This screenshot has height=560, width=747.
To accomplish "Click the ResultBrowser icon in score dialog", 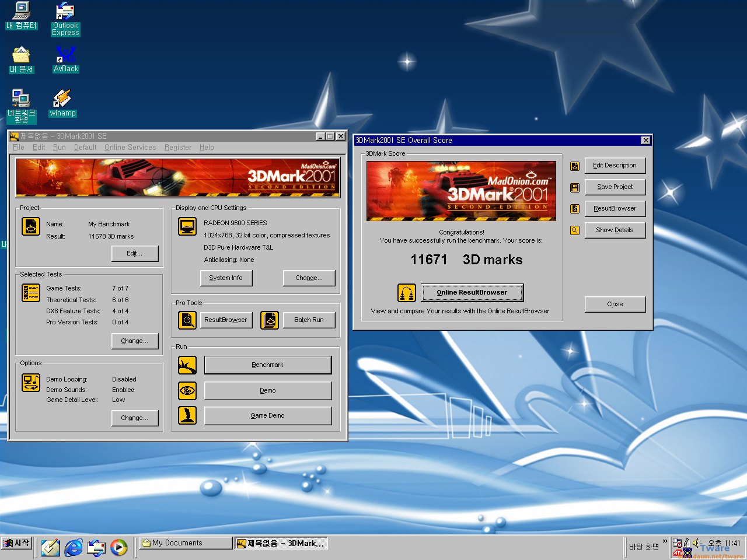I will 575,208.
